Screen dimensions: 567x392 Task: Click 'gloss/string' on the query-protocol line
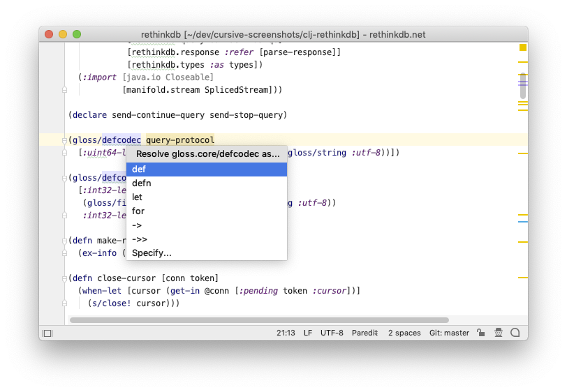[317, 153]
